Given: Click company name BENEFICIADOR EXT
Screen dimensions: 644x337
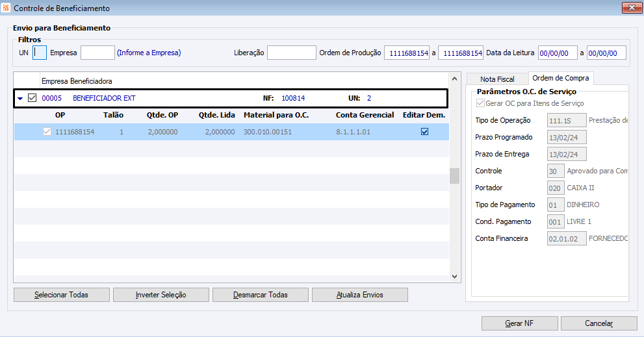Looking at the screenshot, I should tap(104, 98).
